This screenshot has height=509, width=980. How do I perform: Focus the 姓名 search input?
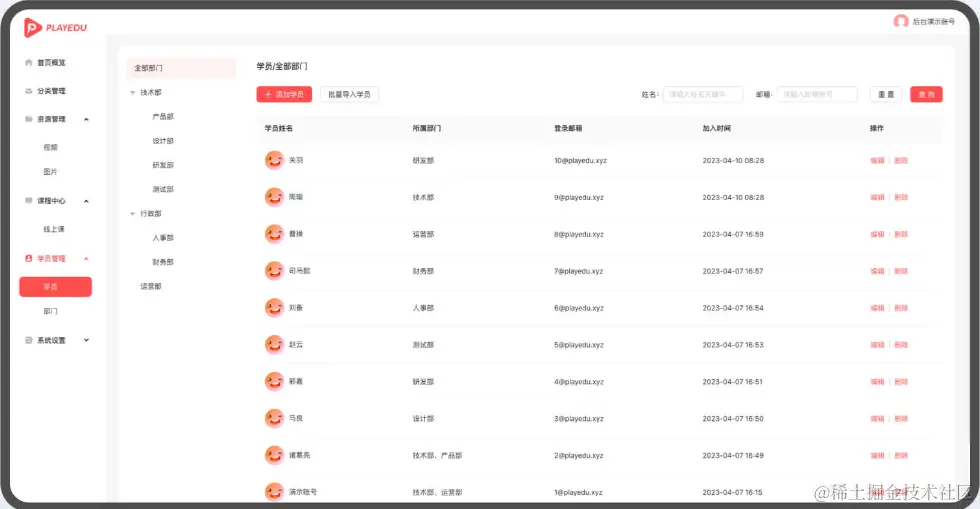pyautogui.click(x=702, y=94)
